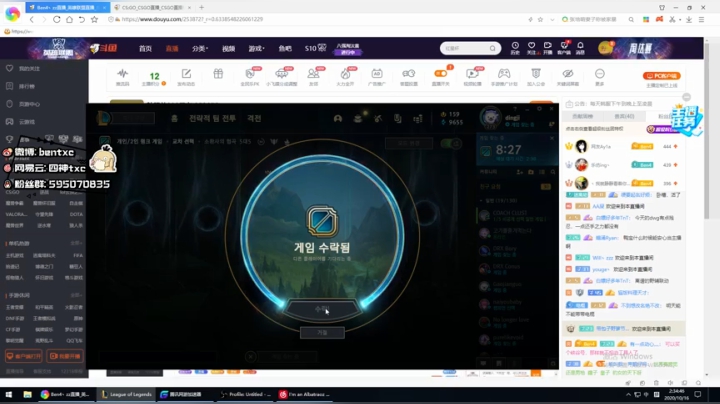The image size is (720, 404).
Task: Switch to League of Legends taskbar item
Action: click(126, 394)
